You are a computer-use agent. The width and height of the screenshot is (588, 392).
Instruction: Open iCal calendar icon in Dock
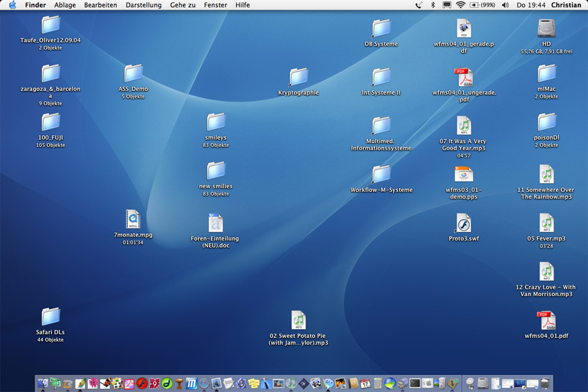coord(366,383)
